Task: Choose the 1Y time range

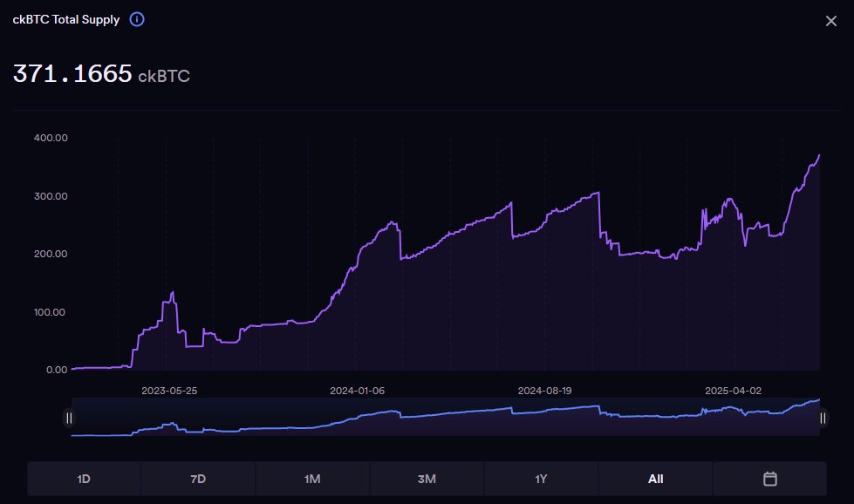Action: tap(541, 479)
